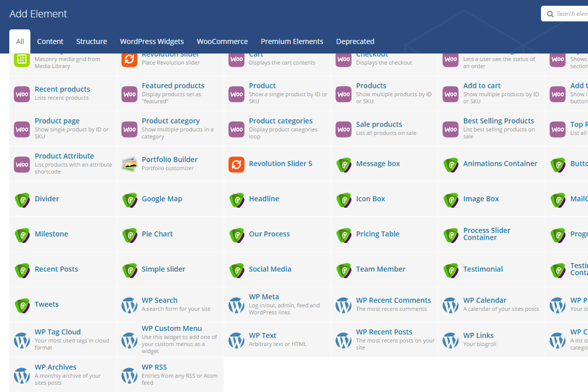Click 'List all products on sale' text

tap(386, 133)
